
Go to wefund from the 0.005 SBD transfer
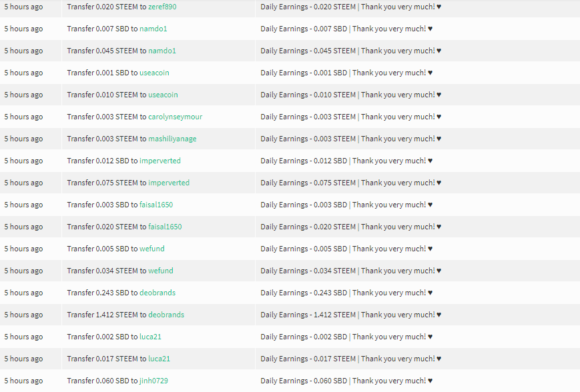[x=152, y=249]
